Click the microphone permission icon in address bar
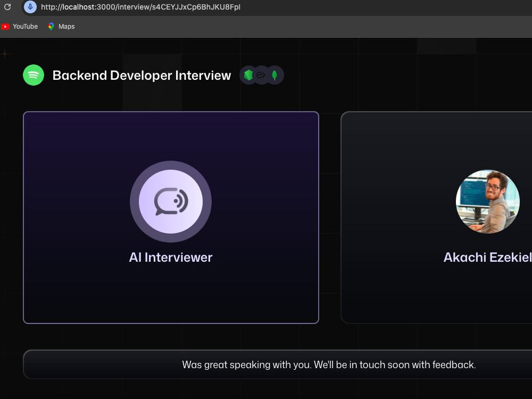Image resolution: width=532 pixels, height=399 pixels. 30,7
